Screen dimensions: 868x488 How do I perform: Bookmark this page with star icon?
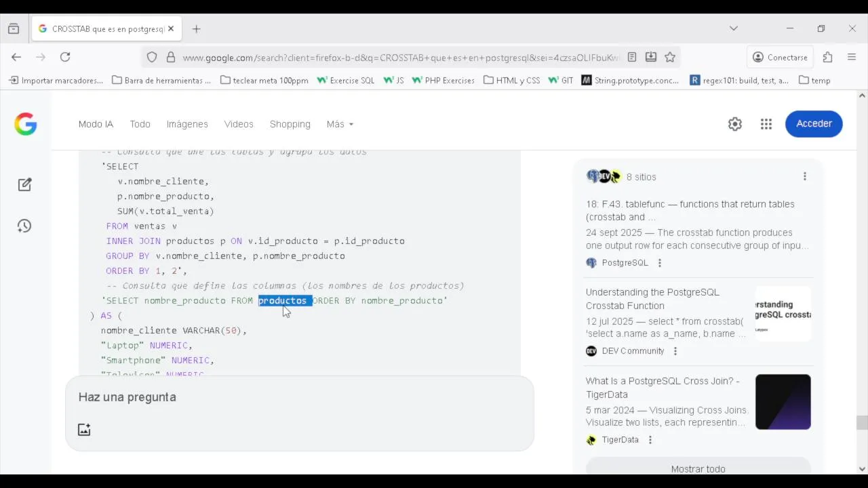coord(670,58)
